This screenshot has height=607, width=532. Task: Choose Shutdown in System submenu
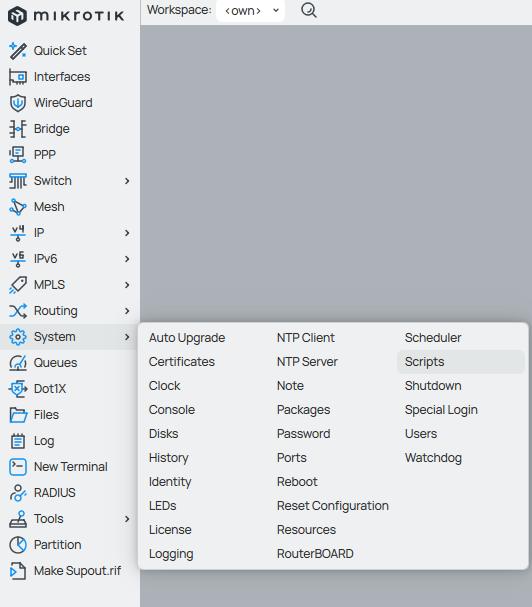(x=433, y=386)
